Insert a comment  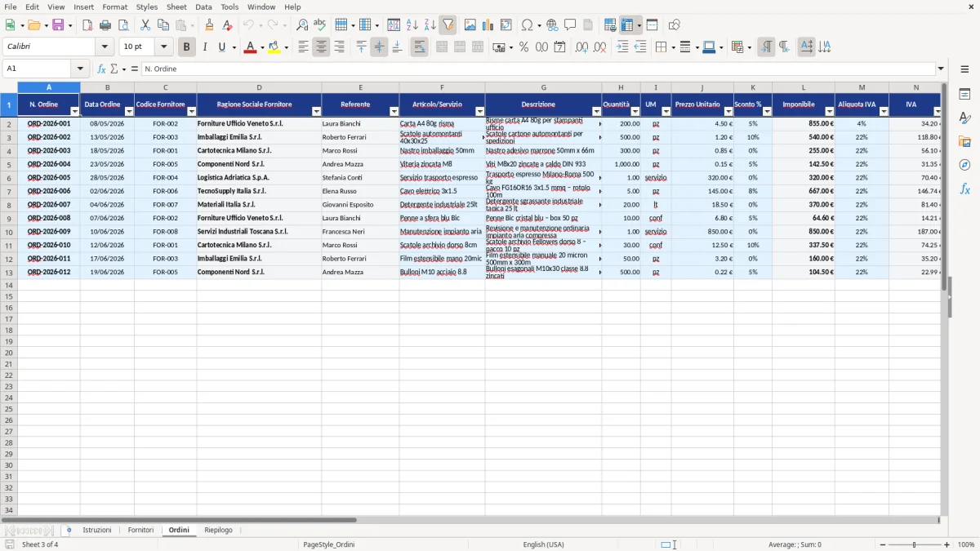[570, 25]
